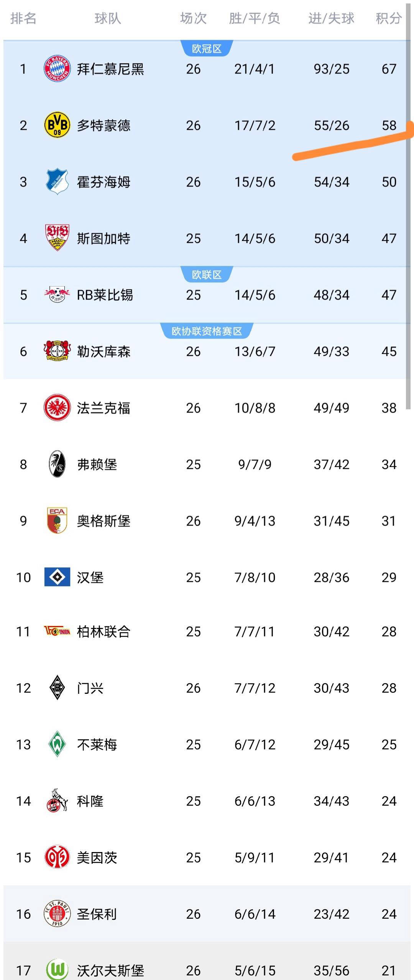
Task: Open the FC Köln goat logo
Action: pos(57,801)
